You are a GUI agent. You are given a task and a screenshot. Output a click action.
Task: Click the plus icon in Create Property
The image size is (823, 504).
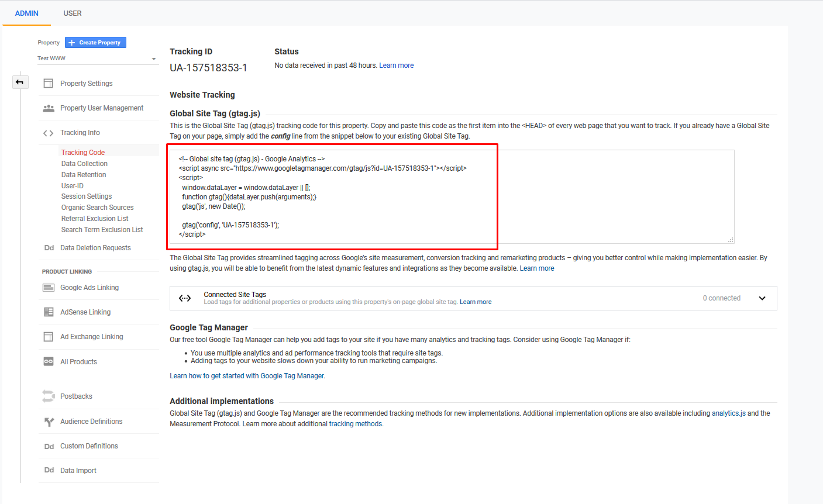coord(72,43)
